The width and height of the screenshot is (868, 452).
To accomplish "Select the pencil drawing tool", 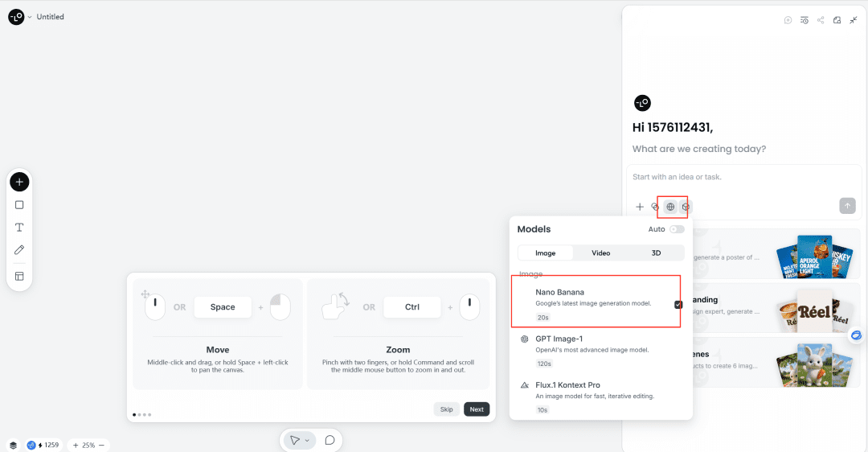I will [x=19, y=250].
